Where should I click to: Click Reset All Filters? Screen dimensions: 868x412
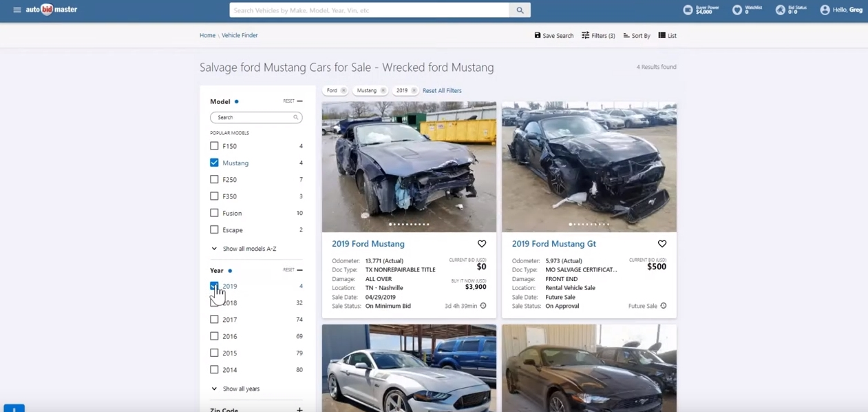tap(442, 90)
